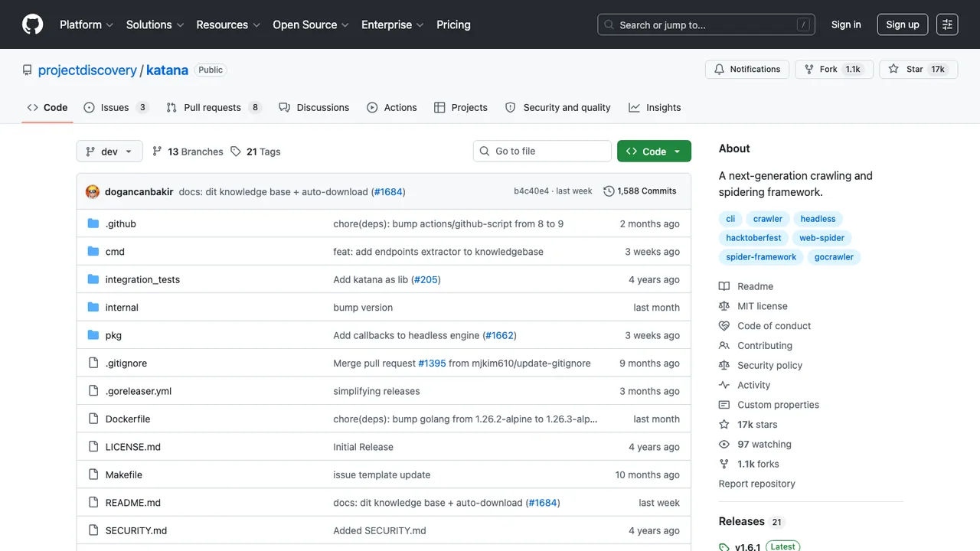Click the note icon beside Custom properties
980x551 pixels.
(724, 405)
